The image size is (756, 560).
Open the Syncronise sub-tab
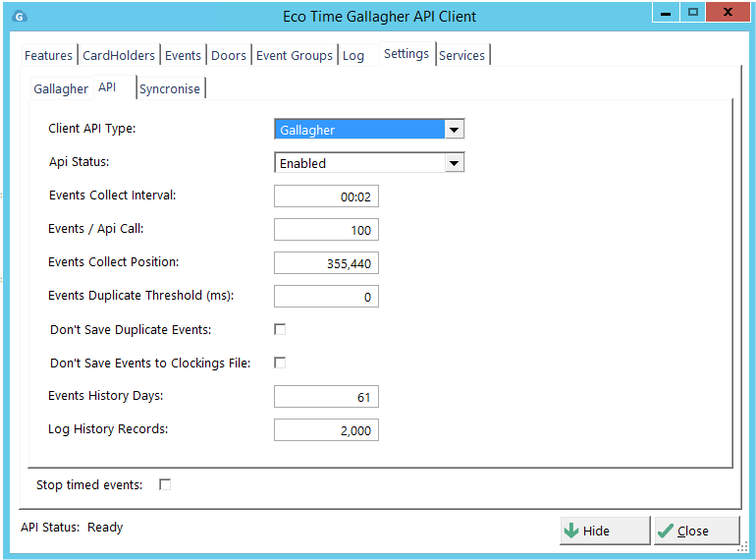(170, 88)
